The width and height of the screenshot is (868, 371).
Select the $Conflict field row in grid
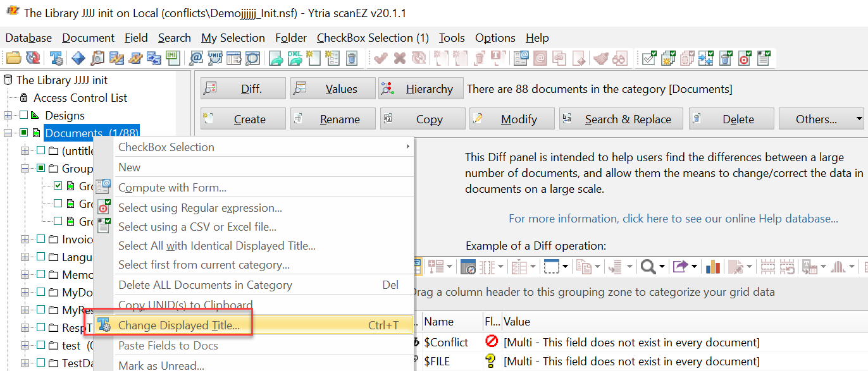click(446, 343)
